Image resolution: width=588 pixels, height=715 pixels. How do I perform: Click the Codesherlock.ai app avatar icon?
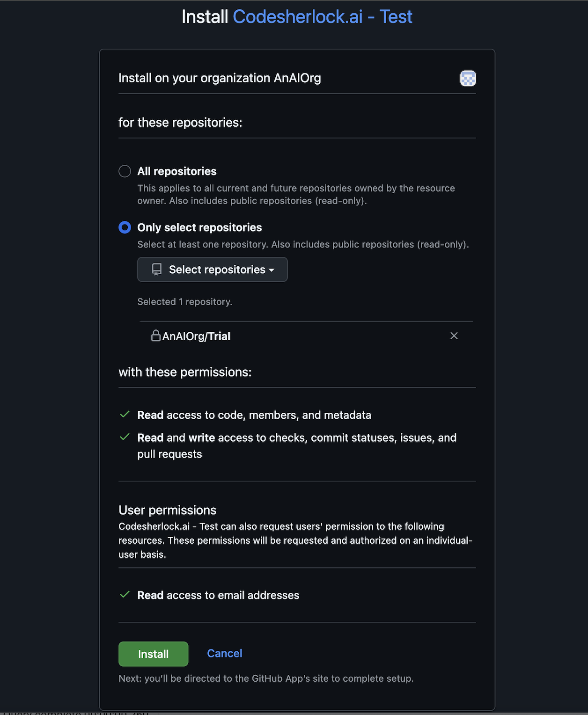coord(468,79)
